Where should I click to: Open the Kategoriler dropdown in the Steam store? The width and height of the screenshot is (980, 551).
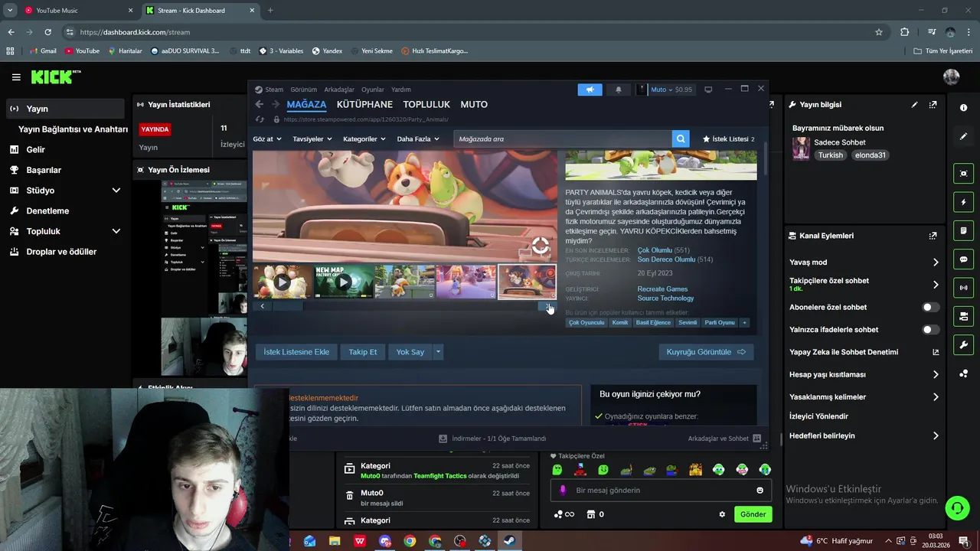(x=364, y=139)
